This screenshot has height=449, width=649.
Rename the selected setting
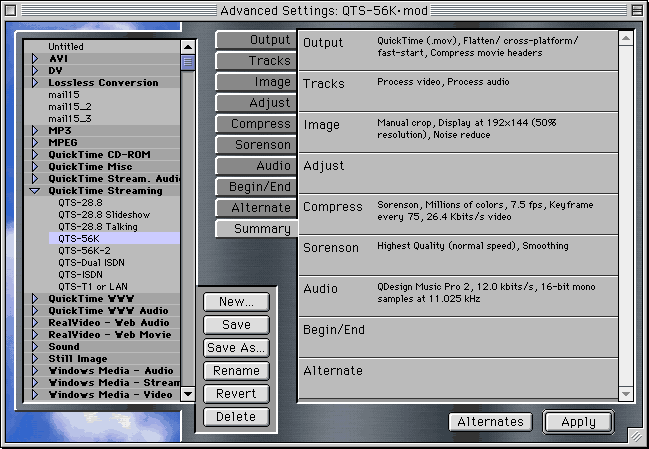[x=236, y=371]
